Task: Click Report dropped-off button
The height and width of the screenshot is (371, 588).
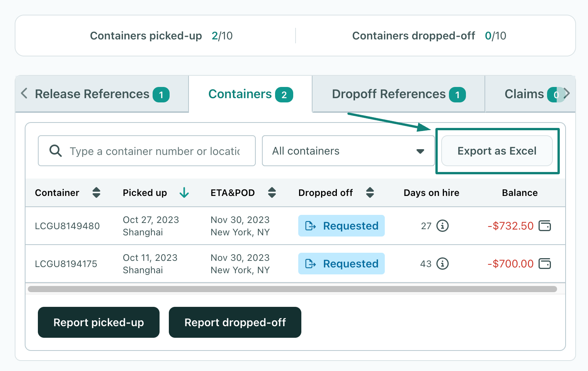Action: tap(235, 322)
